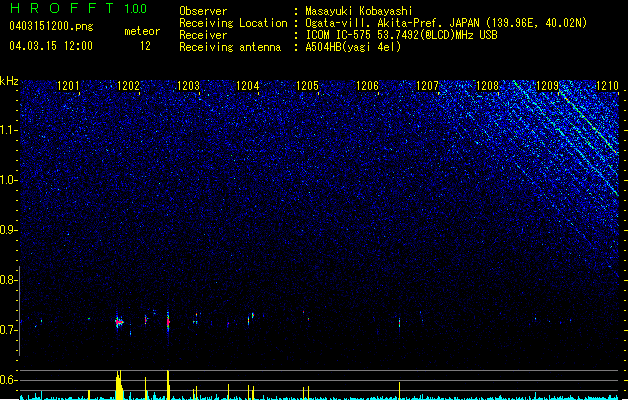
Task: Click the meteor count value 12
Action: (x=145, y=46)
